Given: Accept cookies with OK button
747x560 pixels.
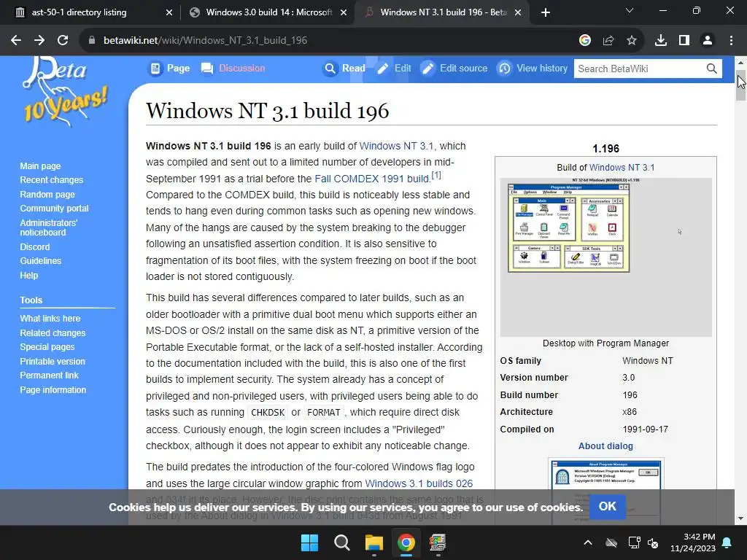Looking at the screenshot, I should point(608,506).
